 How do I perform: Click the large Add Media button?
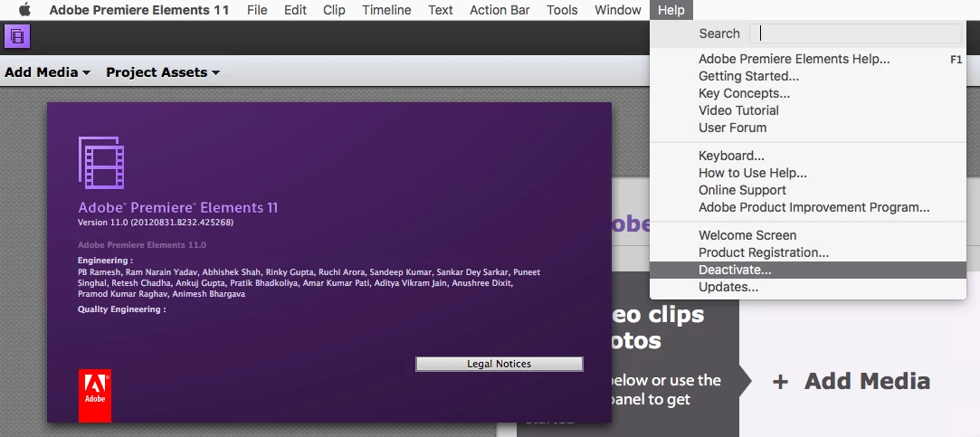coord(852,382)
